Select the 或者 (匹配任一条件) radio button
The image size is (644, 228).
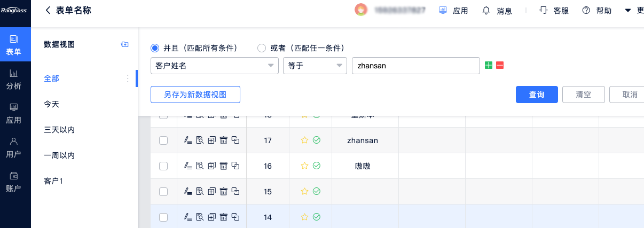(262, 48)
